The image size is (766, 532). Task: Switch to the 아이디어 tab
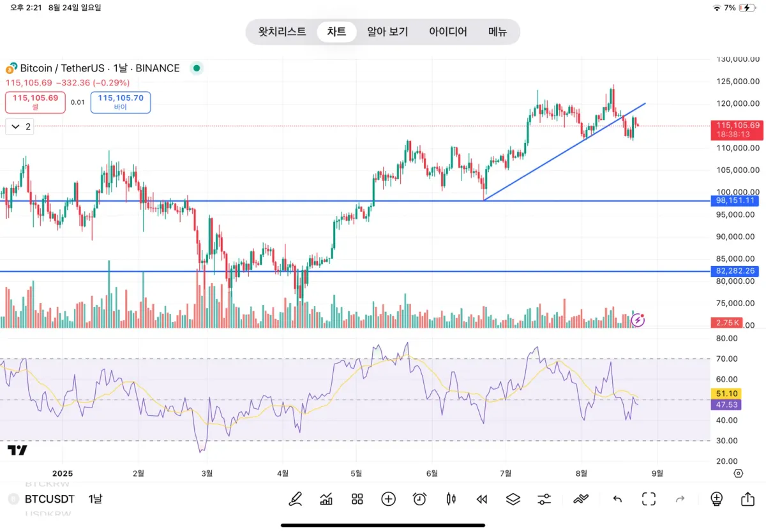click(448, 31)
